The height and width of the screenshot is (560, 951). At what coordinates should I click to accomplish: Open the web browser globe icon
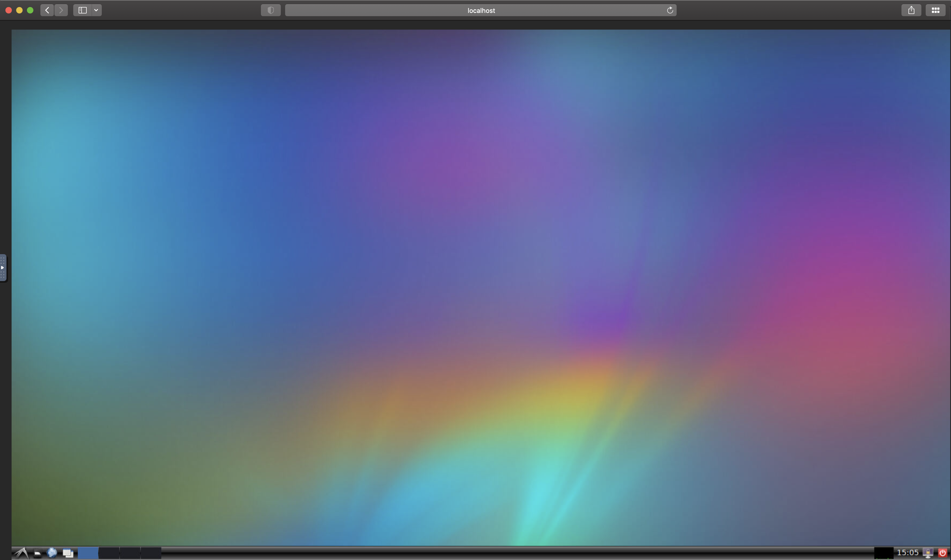(x=52, y=553)
